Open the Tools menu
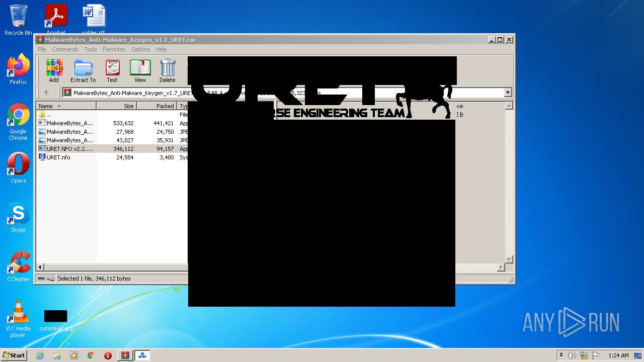 (x=91, y=49)
